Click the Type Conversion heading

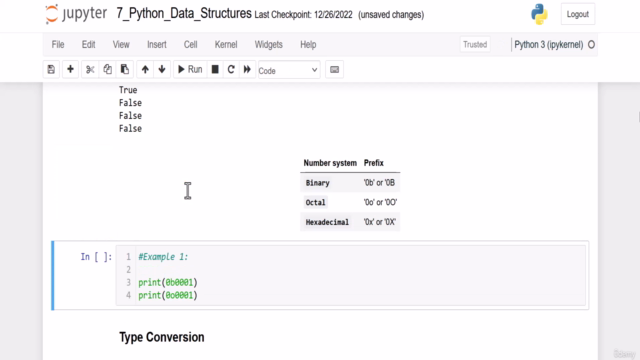(x=162, y=337)
